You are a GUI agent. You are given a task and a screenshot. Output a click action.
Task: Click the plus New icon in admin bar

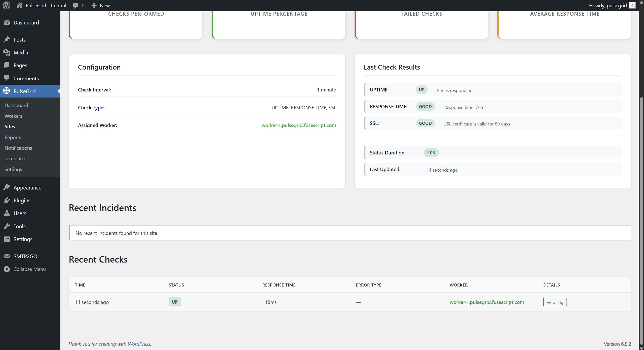click(x=94, y=5)
